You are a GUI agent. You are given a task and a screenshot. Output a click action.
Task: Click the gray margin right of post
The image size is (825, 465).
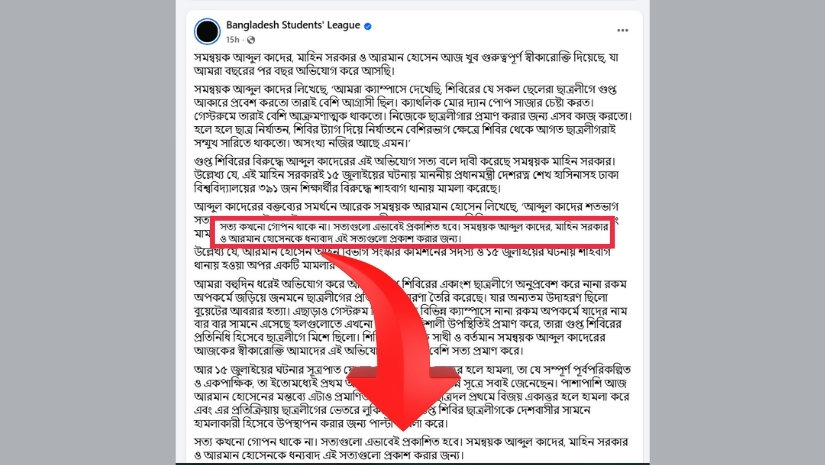[737, 232]
